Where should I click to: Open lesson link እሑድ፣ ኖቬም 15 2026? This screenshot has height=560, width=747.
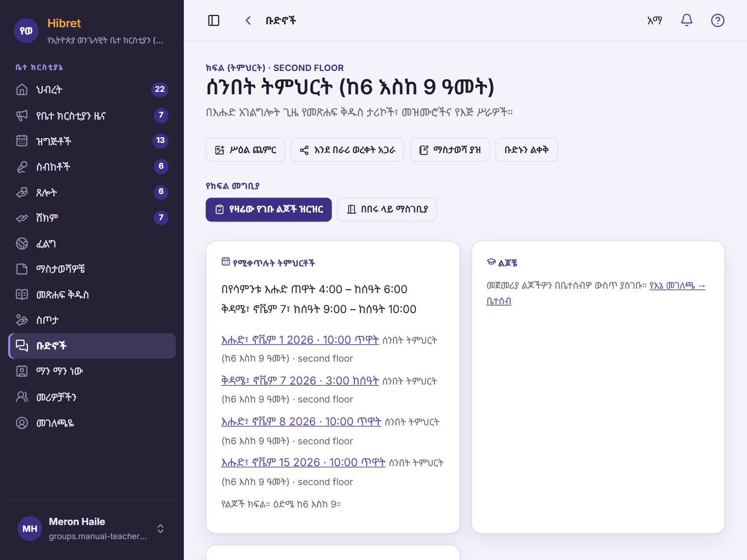(x=303, y=462)
